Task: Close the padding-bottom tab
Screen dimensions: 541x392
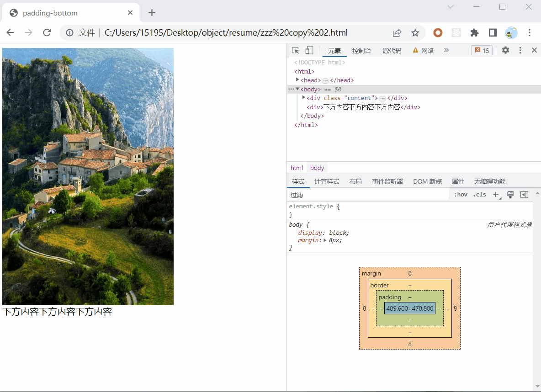Action: (130, 13)
